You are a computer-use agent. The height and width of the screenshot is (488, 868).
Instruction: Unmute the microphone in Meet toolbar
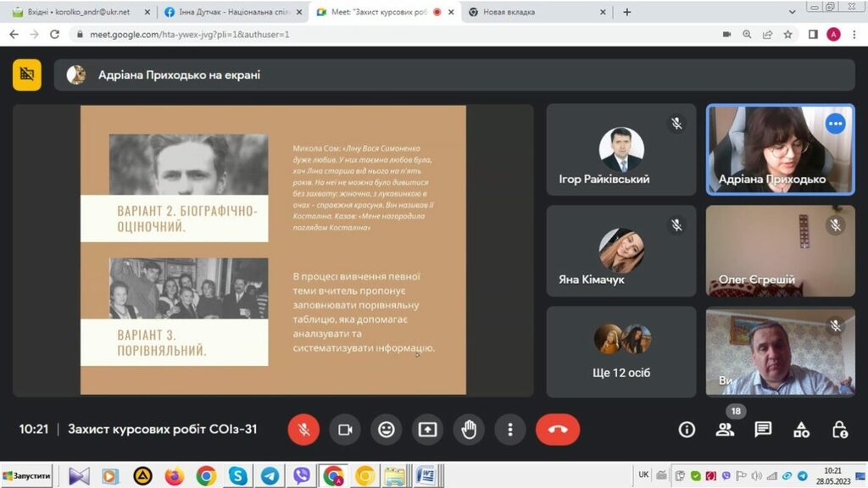(303, 430)
